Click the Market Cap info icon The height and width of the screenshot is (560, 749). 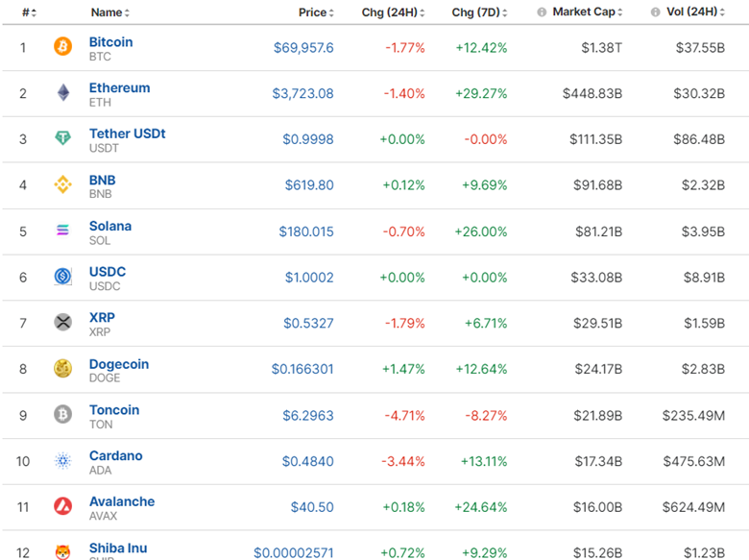pos(542,12)
